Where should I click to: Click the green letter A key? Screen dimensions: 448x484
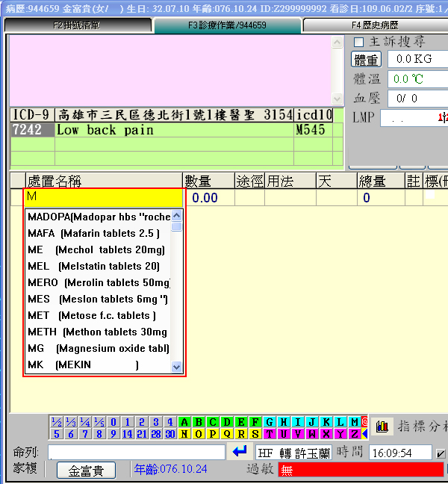(x=184, y=422)
